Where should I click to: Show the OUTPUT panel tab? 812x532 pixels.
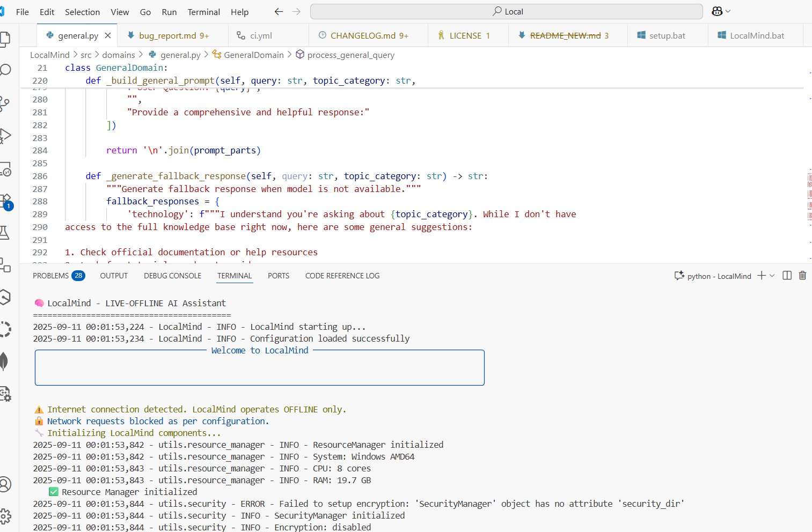[x=114, y=276]
